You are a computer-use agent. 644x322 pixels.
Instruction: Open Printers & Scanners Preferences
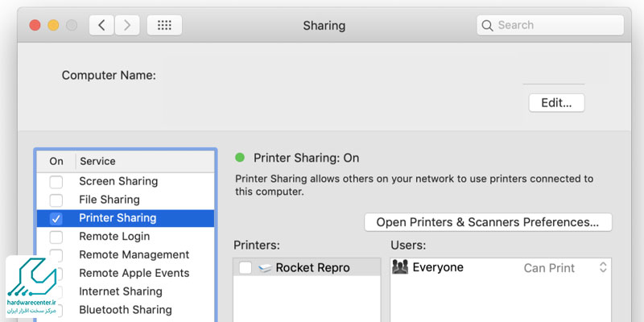click(488, 222)
